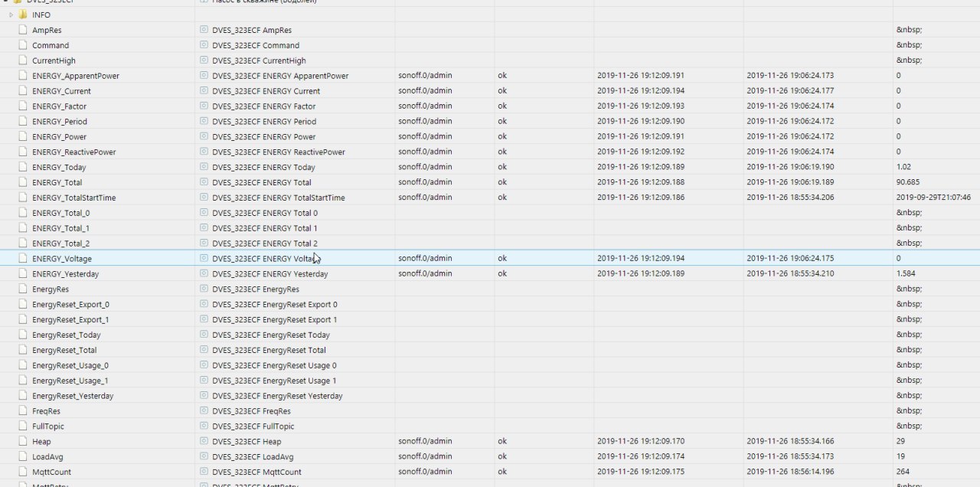Click state icon before 'DVES_323ECF ENERGY Current'
The height and width of the screenshot is (487, 980).
coord(204,91)
